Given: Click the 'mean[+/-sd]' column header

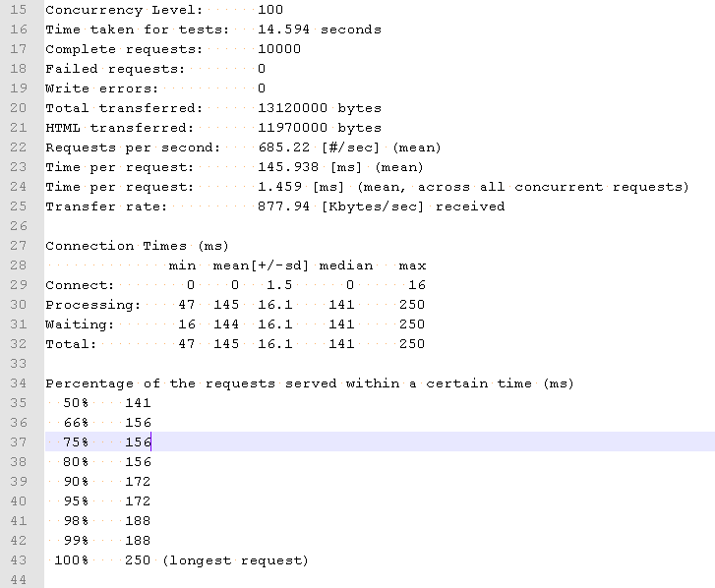Looking at the screenshot, I should pyautogui.click(x=261, y=265).
